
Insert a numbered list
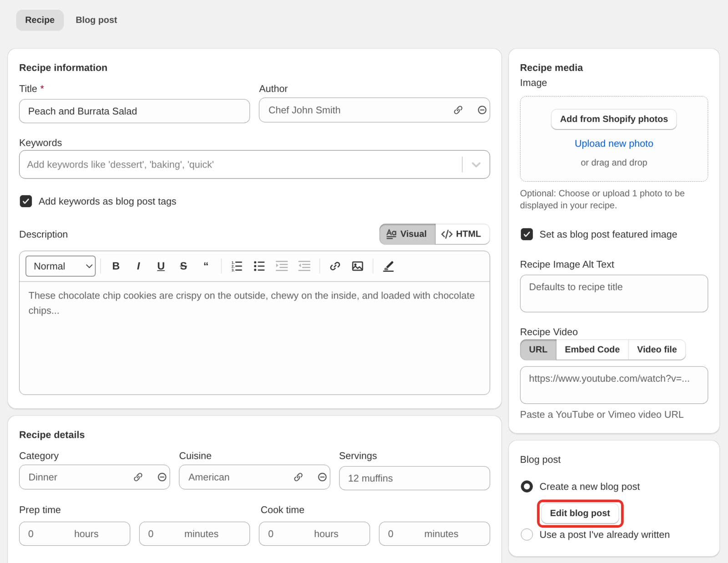pos(237,266)
